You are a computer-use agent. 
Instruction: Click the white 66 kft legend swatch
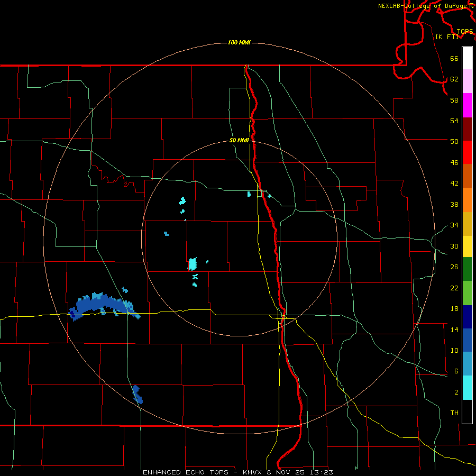coord(467,58)
